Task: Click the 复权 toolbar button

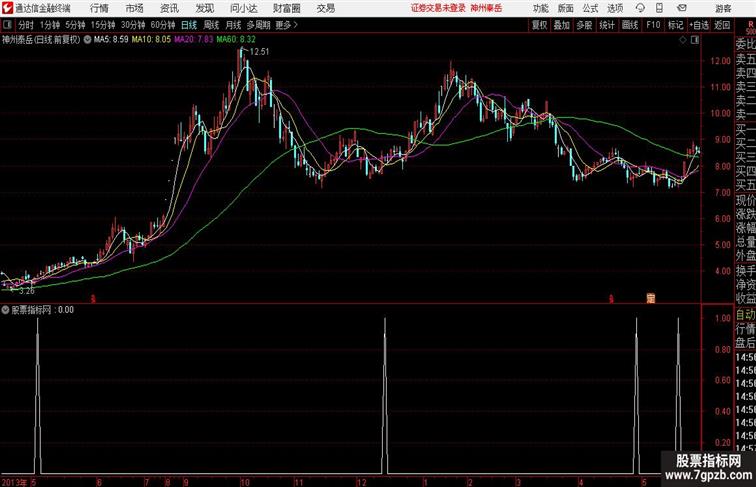Action: pyautogui.click(x=539, y=25)
